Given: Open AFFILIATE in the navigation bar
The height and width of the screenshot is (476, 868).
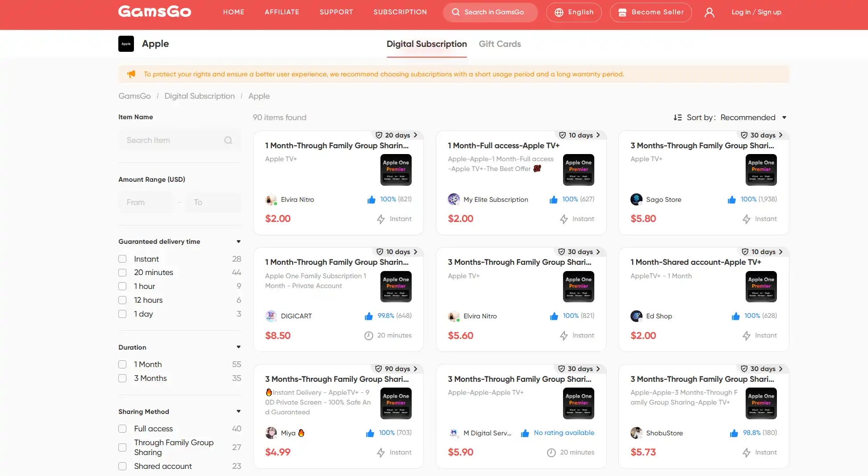Looking at the screenshot, I should point(282,12).
